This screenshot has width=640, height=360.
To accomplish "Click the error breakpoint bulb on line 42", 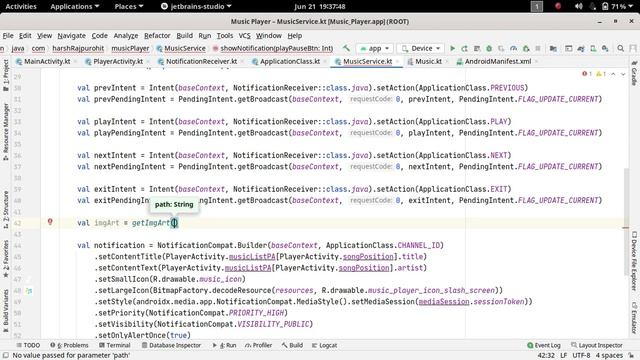I will 50,222.
